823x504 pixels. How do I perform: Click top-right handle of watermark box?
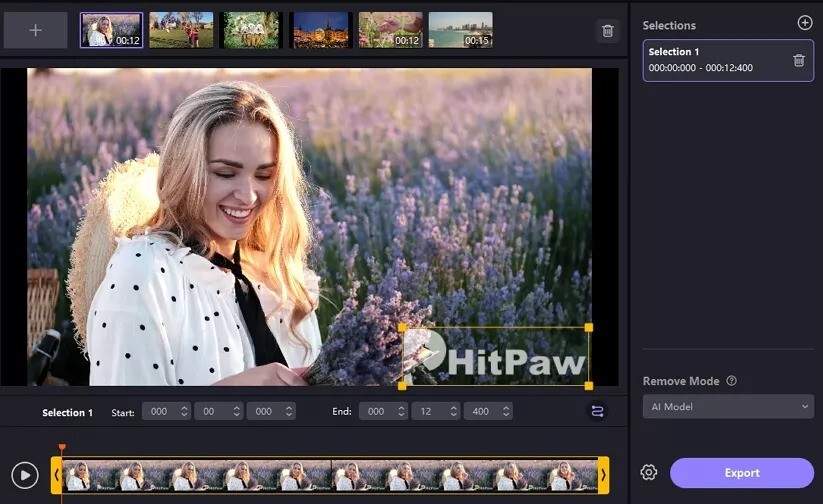(588, 328)
